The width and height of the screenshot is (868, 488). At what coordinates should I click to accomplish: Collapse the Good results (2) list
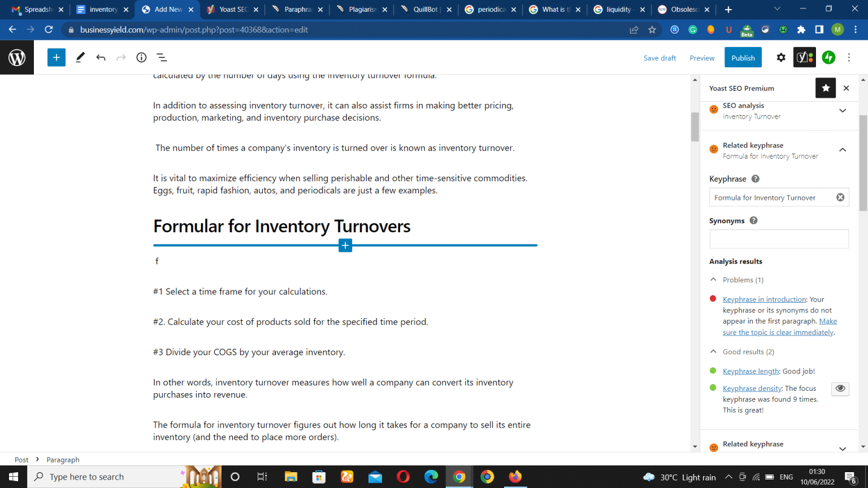coord(713,351)
